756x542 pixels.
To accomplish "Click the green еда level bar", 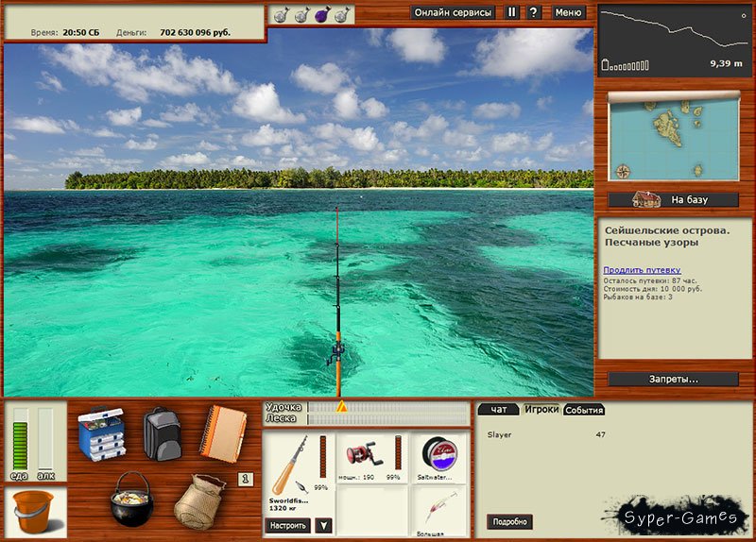I will 20,439.
